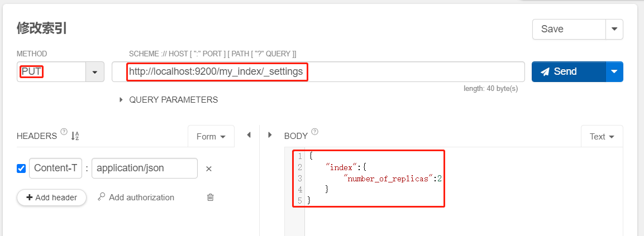Delete all headers with trash icon
644x236 pixels.
pos(210,198)
